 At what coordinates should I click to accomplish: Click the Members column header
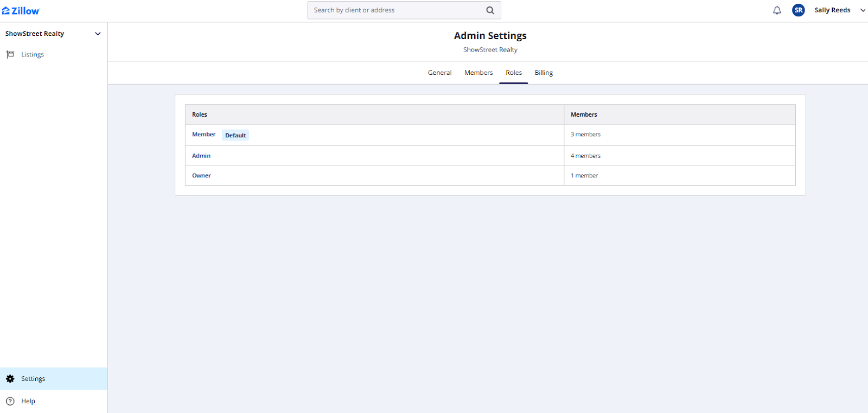[x=584, y=115]
